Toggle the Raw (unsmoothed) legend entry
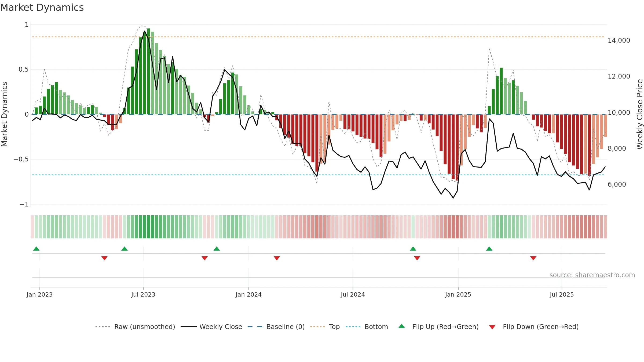 135,327
